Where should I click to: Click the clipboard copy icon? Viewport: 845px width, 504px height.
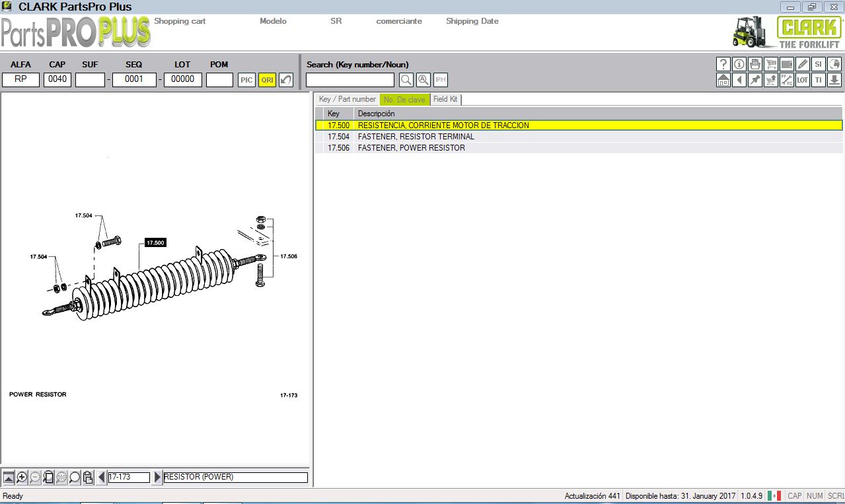click(88, 477)
